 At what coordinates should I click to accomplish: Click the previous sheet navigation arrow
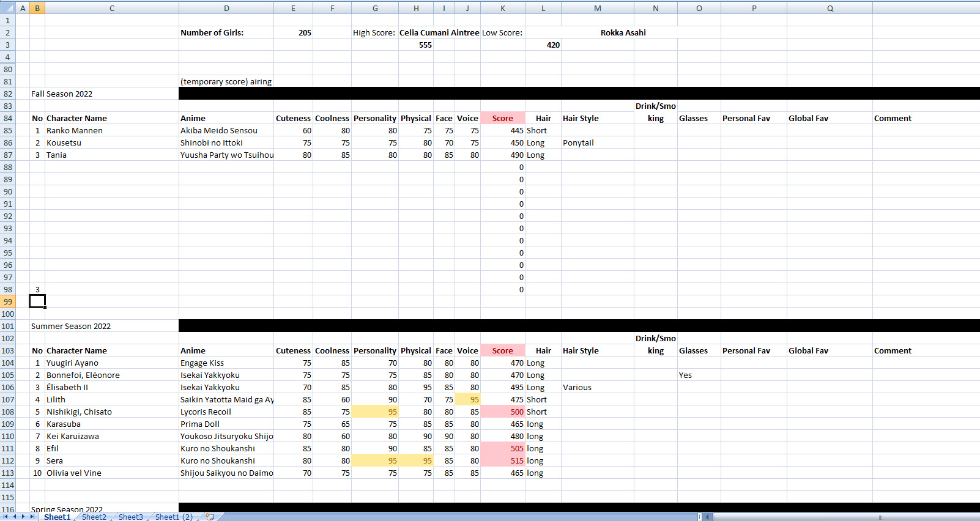pos(15,517)
